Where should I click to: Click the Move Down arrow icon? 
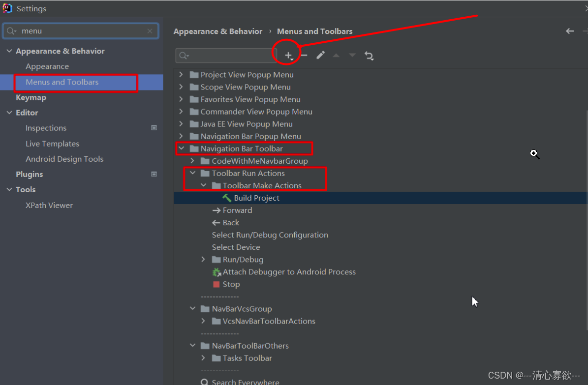click(x=352, y=56)
